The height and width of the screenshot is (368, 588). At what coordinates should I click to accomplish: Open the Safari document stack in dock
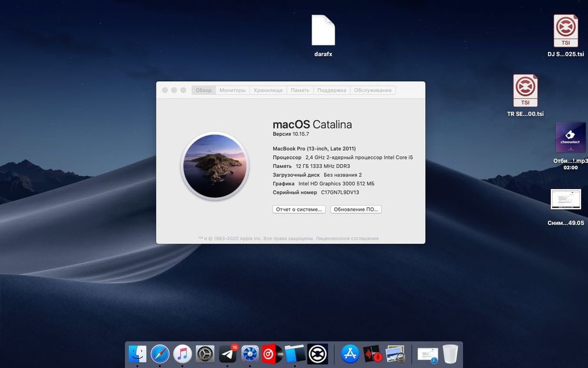point(428,354)
